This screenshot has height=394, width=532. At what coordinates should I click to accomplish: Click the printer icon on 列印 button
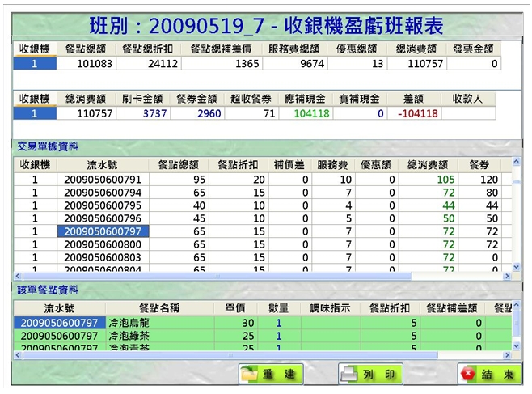click(348, 375)
